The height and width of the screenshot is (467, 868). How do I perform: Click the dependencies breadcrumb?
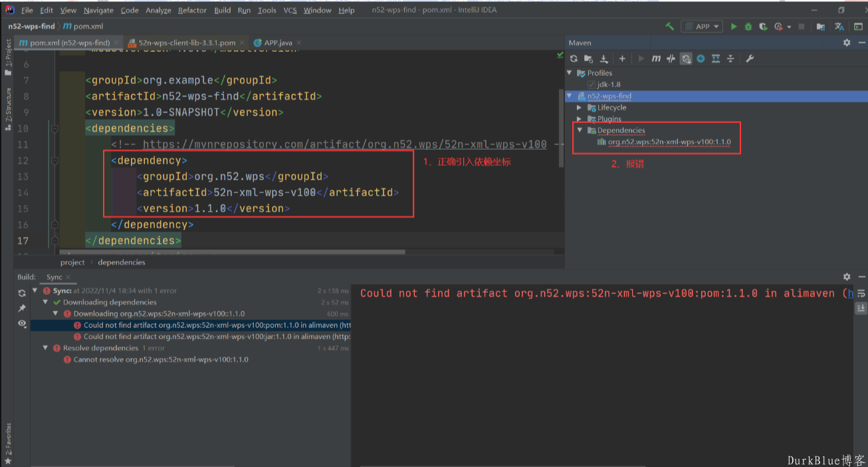[x=122, y=262]
